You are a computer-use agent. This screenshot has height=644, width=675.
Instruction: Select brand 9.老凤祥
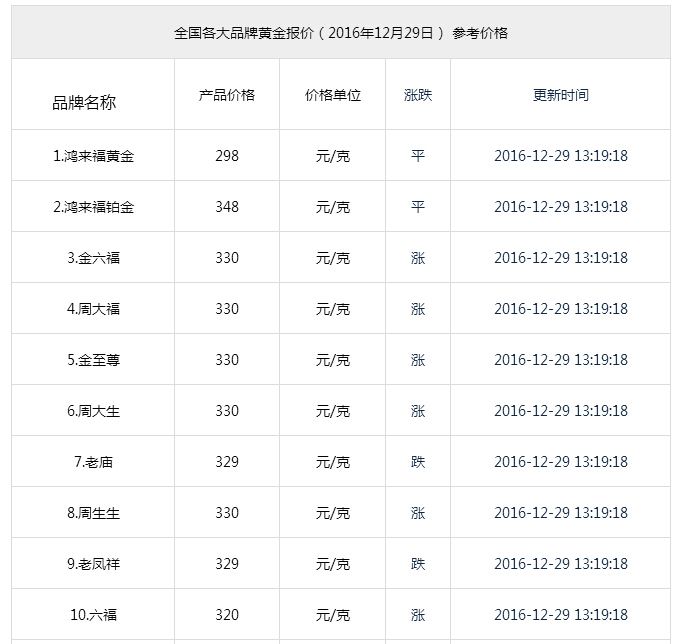coord(93,564)
